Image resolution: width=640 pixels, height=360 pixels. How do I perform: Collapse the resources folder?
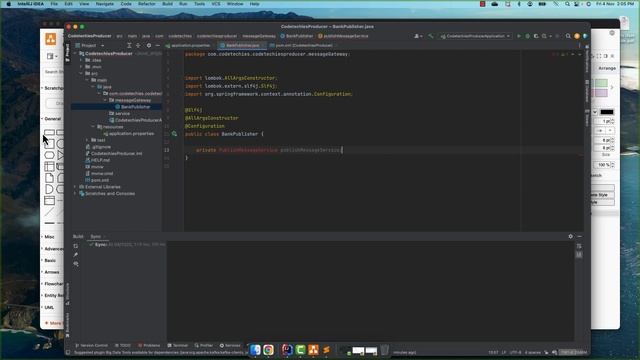[93, 127]
